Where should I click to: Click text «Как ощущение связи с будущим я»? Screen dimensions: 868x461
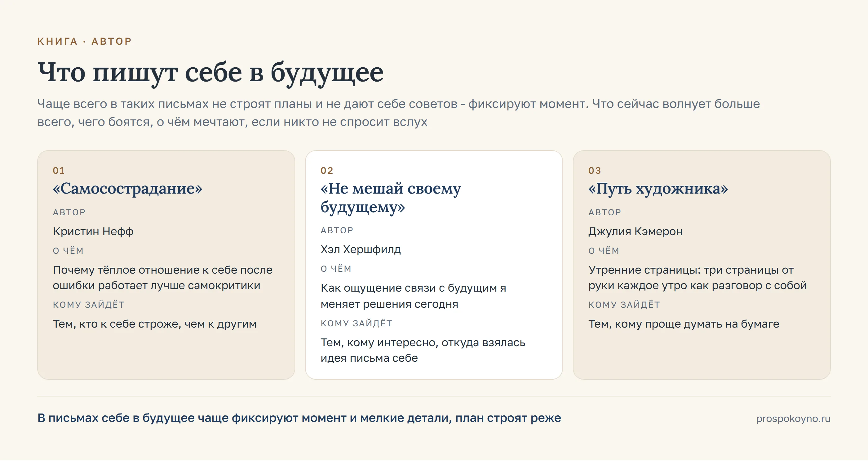413,288
